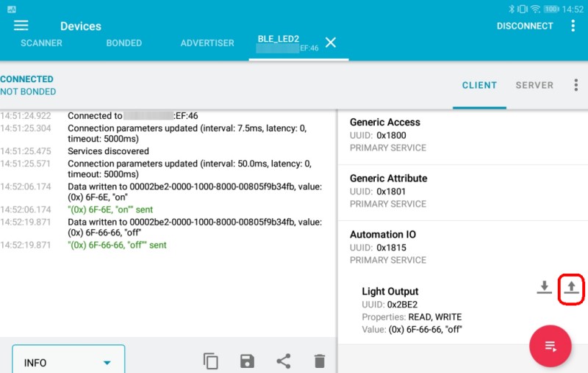
Task: Collapse the Automation IO service
Action: tap(463, 247)
